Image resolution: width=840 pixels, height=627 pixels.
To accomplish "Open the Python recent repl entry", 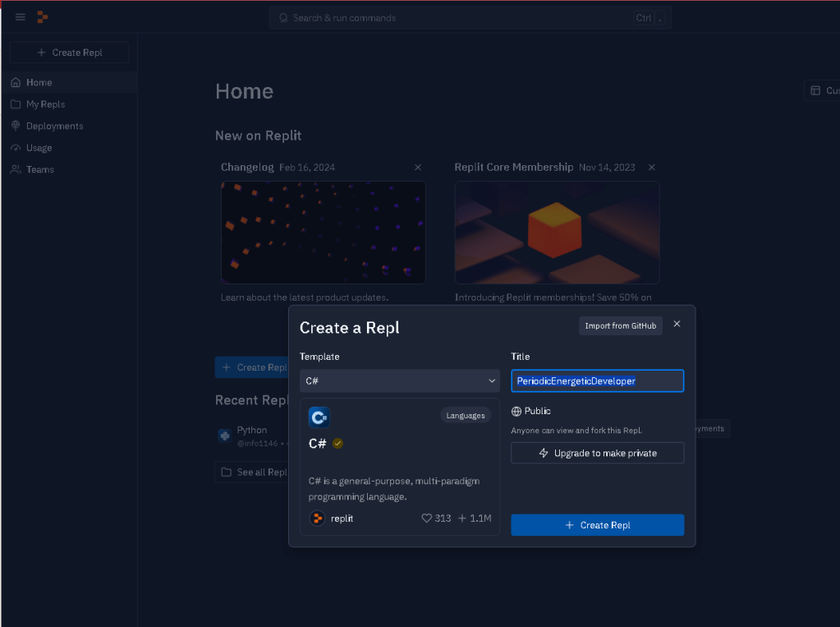I will [x=253, y=436].
